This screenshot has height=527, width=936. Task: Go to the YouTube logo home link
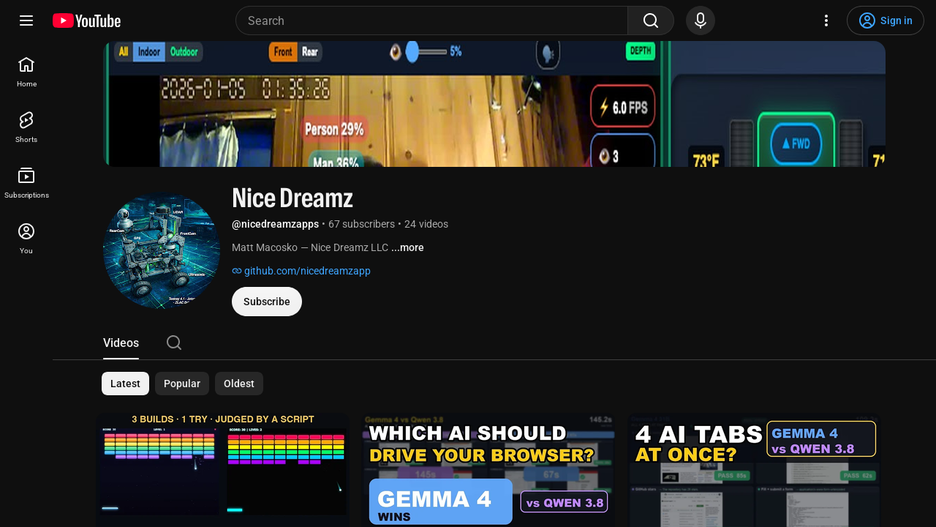coord(87,21)
